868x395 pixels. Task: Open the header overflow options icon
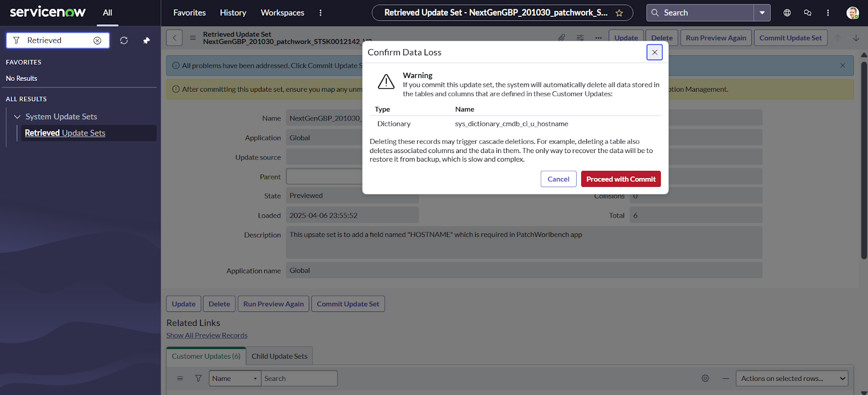[828, 12]
